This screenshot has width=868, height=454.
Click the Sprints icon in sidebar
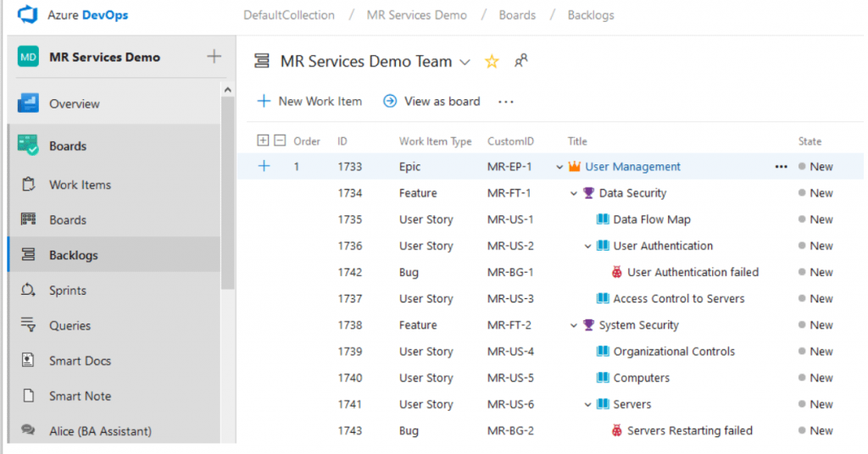pyautogui.click(x=28, y=290)
